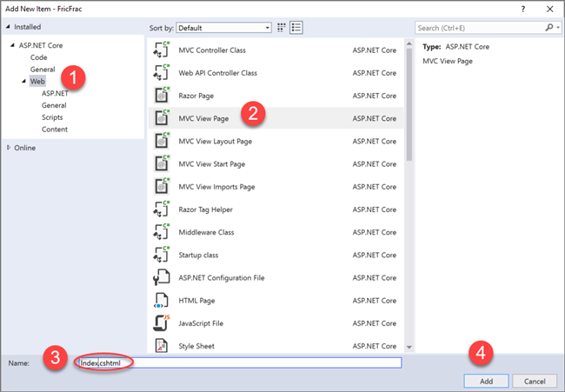Click the Startup class template icon
Screen dimensions: 565x392
point(161,255)
